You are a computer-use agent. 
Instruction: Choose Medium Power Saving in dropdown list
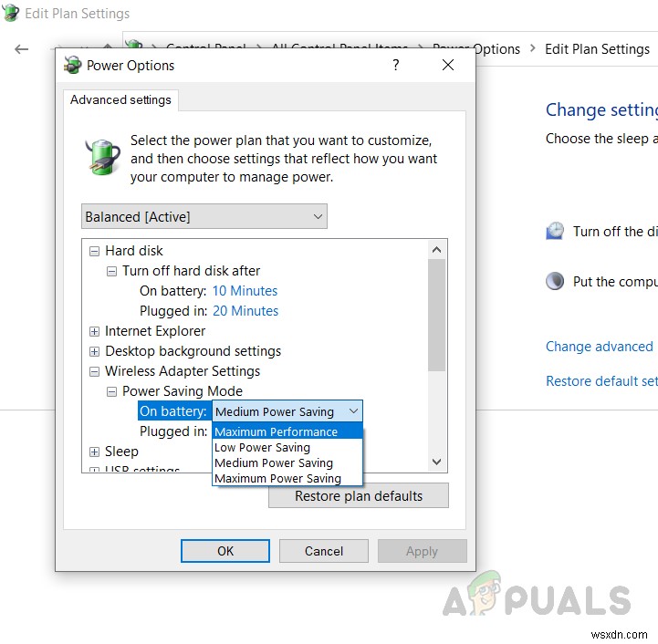[x=287, y=462]
